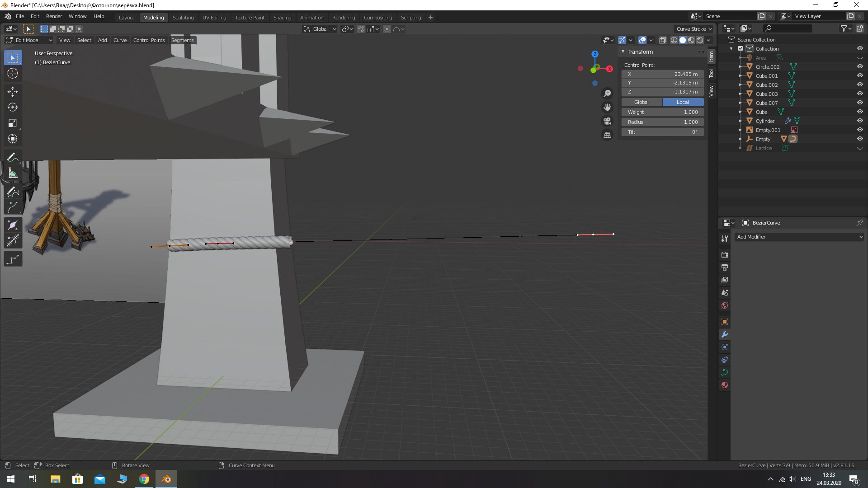This screenshot has width=868, height=488.
Task: Uncheck the Collection checkbox in outliner
Action: tap(741, 48)
